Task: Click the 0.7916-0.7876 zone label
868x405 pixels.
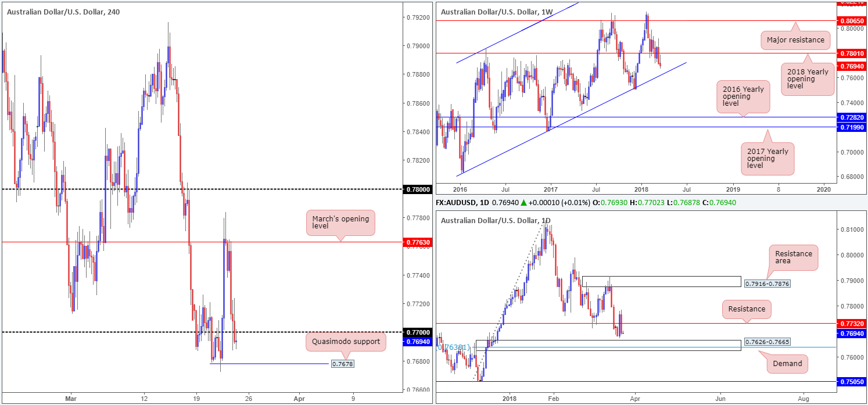Action: pyautogui.click(x=766, y=284)
